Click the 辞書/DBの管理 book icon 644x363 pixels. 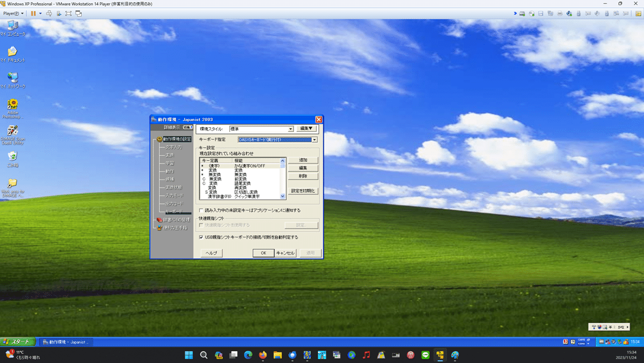(x=160, y=220)
